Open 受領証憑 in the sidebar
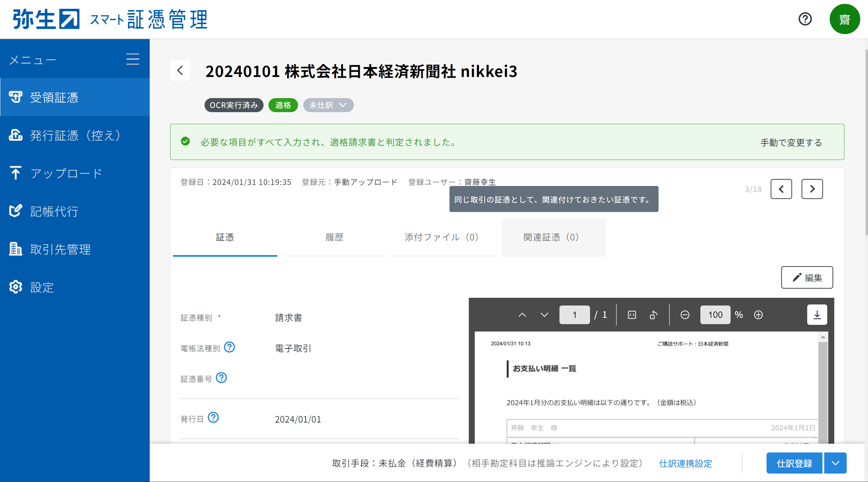The image size is (868, 482). 75,97
